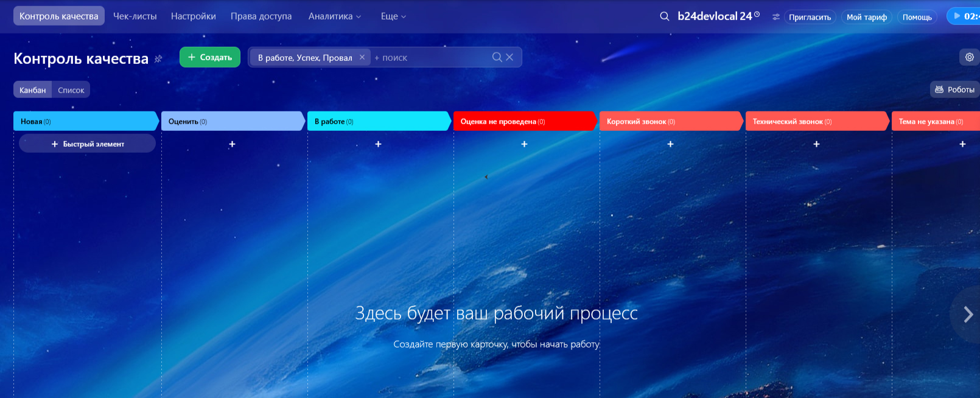This screenshot has width=980, height=398.
Task: Add card in Короткий звонок column
Action: [670, 144]
